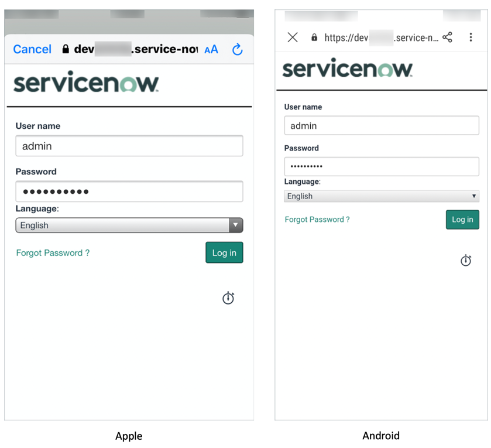
Task: Click the Language dropdown arrow on Apple screen
Action: tap(236, 225)
